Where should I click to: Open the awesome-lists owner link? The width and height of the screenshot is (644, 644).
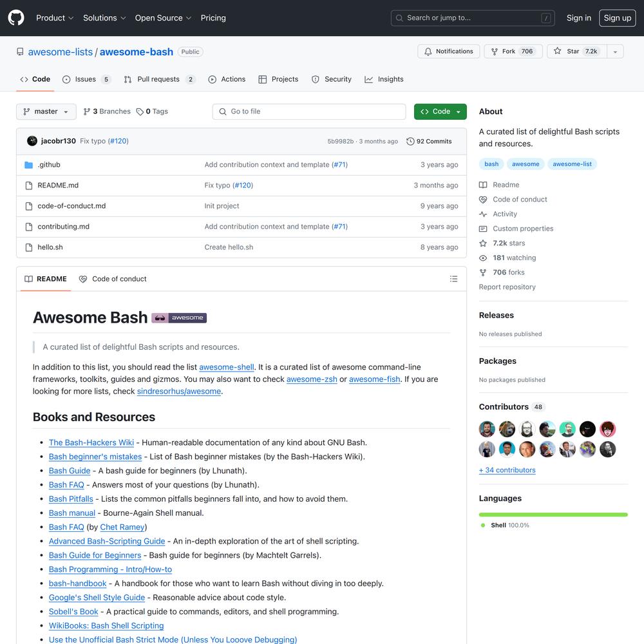click(61, 52)
